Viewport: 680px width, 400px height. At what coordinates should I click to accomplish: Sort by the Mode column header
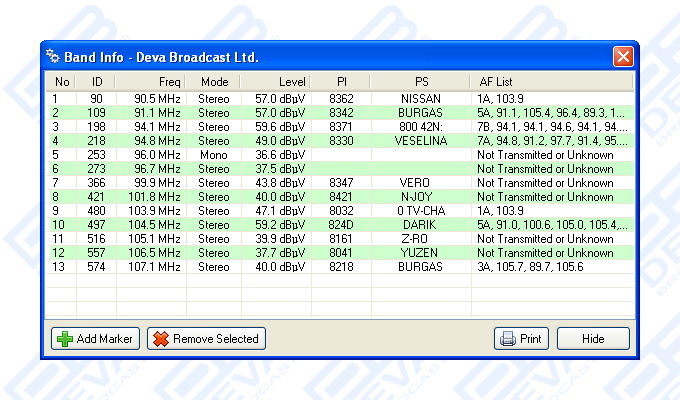click(x=213, y=81)
